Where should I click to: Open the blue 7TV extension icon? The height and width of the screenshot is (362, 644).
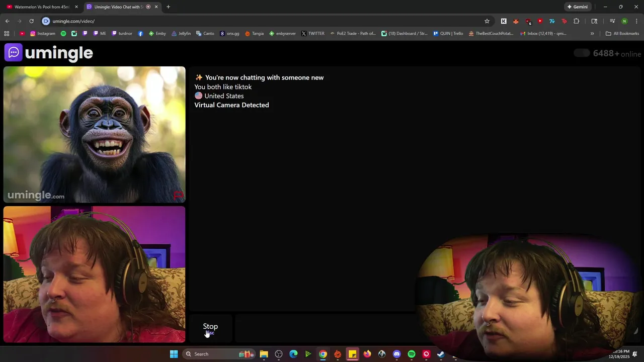pos(552,21)
